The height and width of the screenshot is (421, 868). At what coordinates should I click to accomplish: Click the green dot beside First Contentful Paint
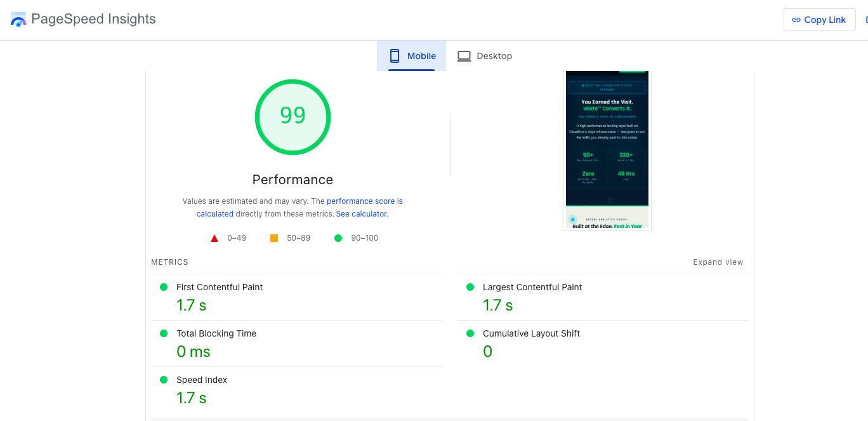(x=164, y=287)
